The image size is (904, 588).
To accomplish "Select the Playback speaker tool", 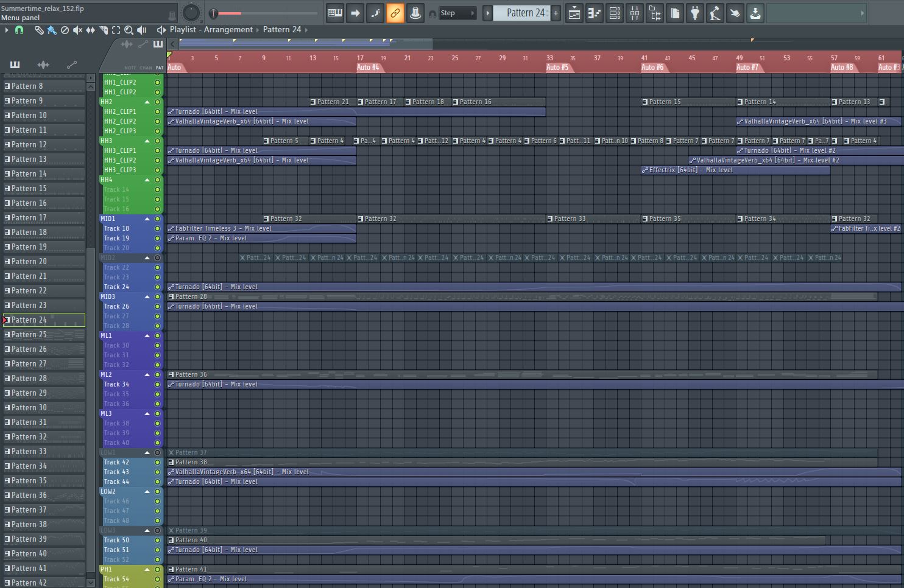I will click(141, 30).
